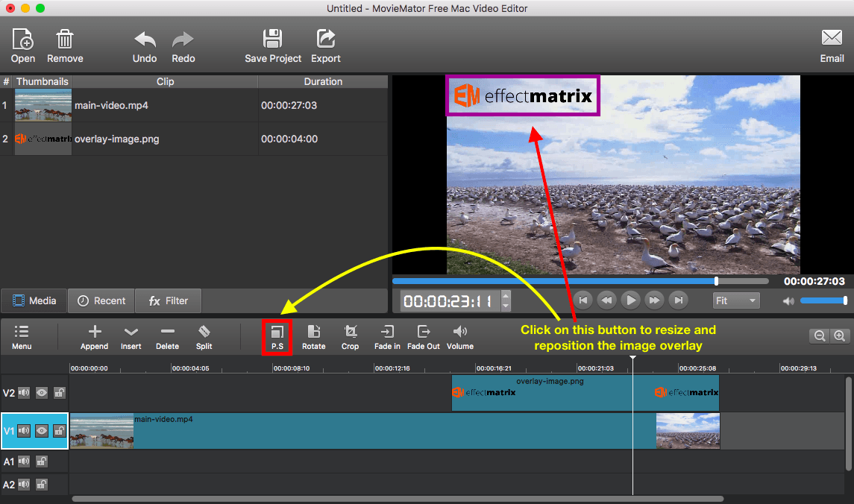Select main-video.mp4 clip on V1 track
The image size is (854, 504).
point(395,430)
